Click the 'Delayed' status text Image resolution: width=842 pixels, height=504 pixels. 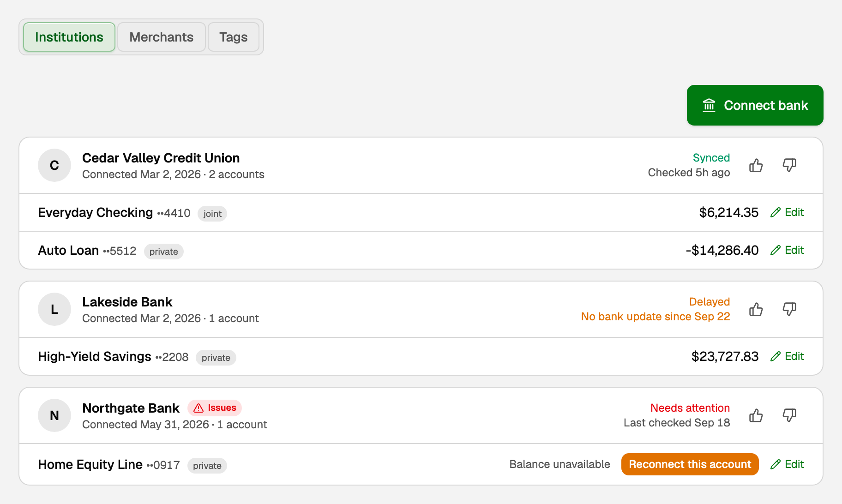click(x=710, y=302)
